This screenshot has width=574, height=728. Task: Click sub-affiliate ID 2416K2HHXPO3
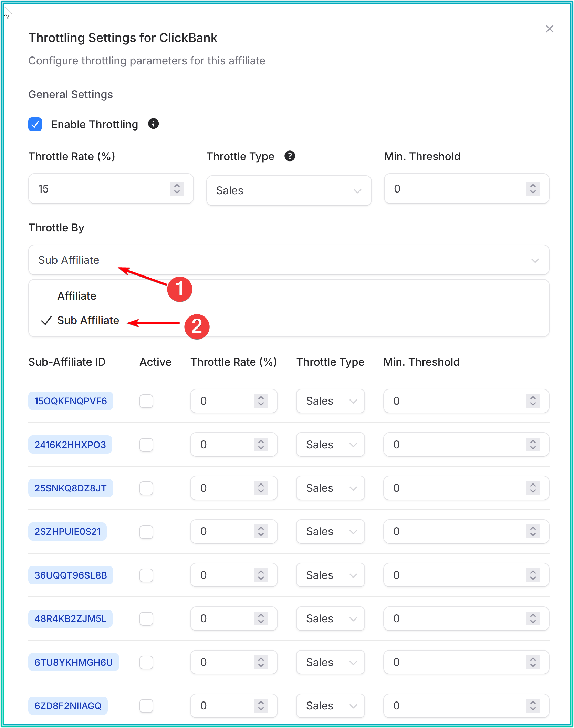[70, 445]
